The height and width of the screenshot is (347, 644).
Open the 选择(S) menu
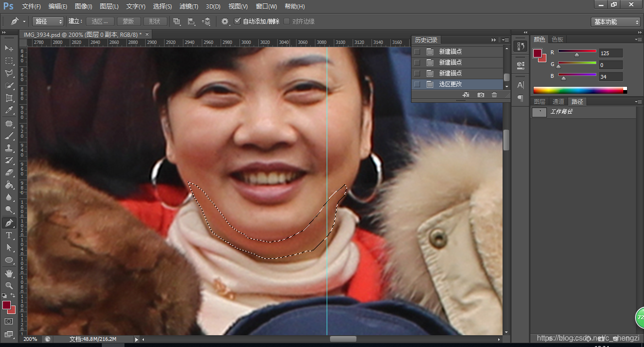(163, 7)
